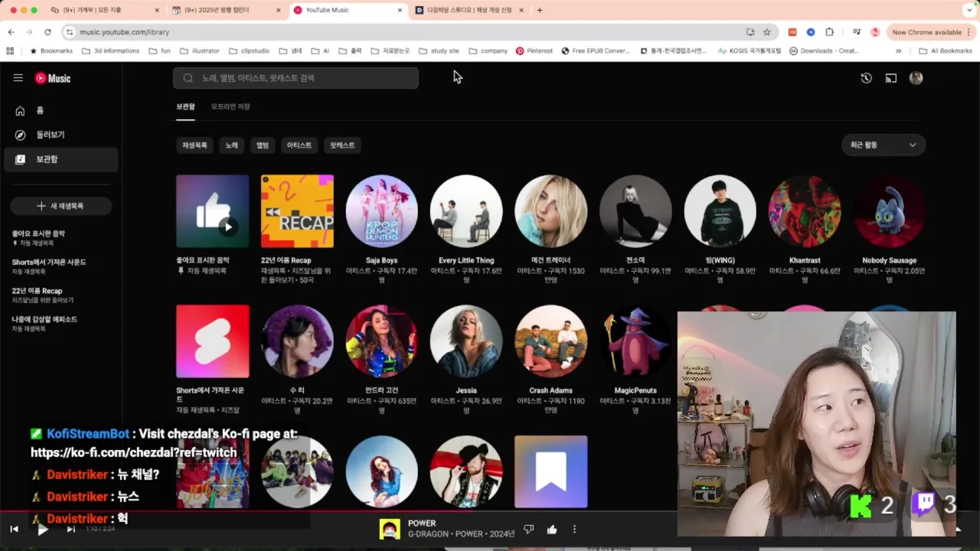Click the song search input field

point(296,78)
